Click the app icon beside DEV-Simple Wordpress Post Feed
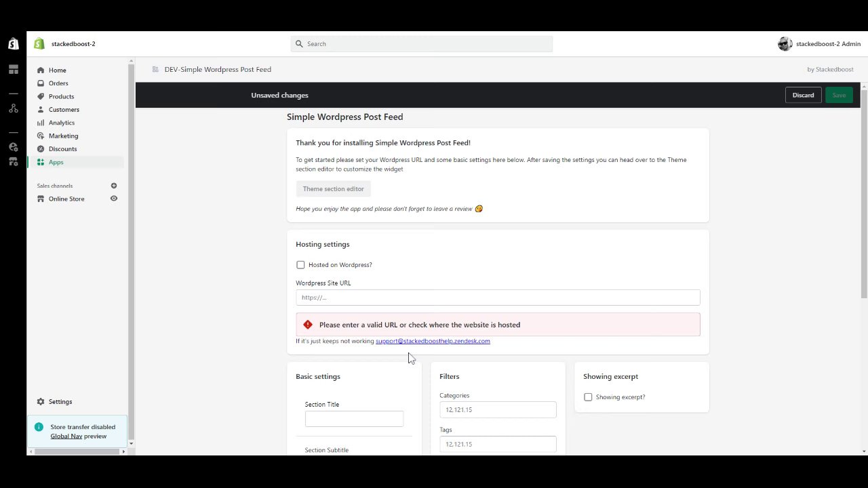The image size is (868, 488). pyautogui.click(x=155, y=69)
